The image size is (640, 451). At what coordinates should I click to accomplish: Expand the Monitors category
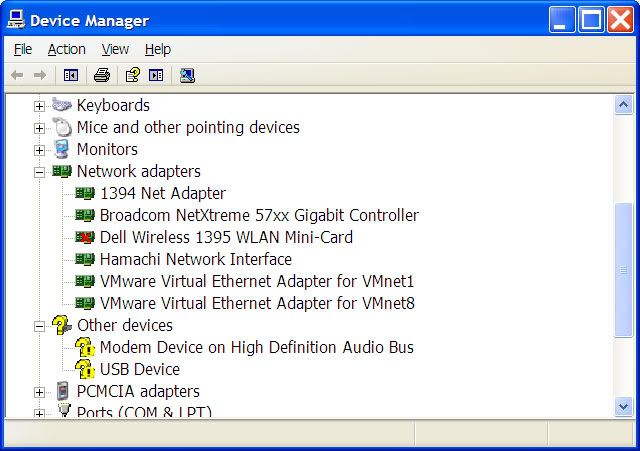pos(39,150)
